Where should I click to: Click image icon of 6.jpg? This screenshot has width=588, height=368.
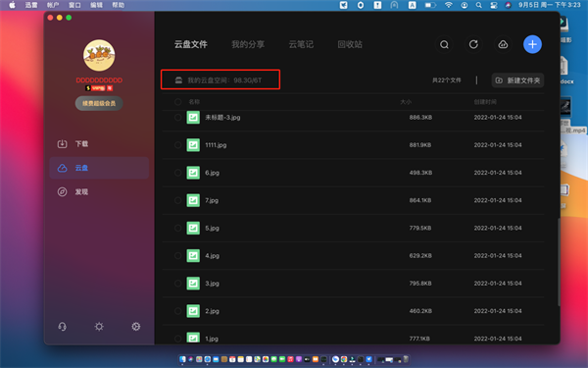pyautogui.click(x=193, y=173)
